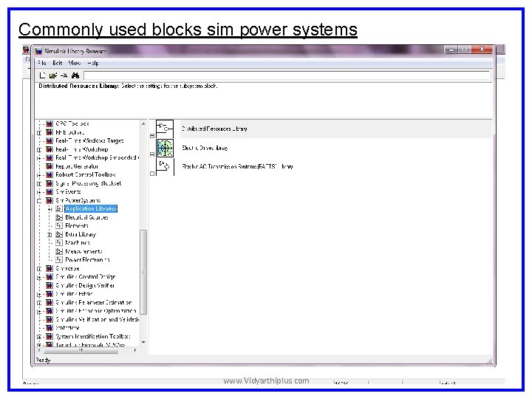532x399 pixels.
Task: Select the Signal Processing Blockset label
Action: tap(88, 183)
